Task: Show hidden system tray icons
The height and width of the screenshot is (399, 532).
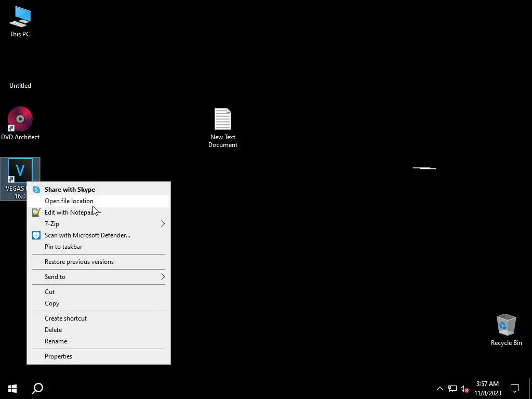Action: [x=440, y=389]
